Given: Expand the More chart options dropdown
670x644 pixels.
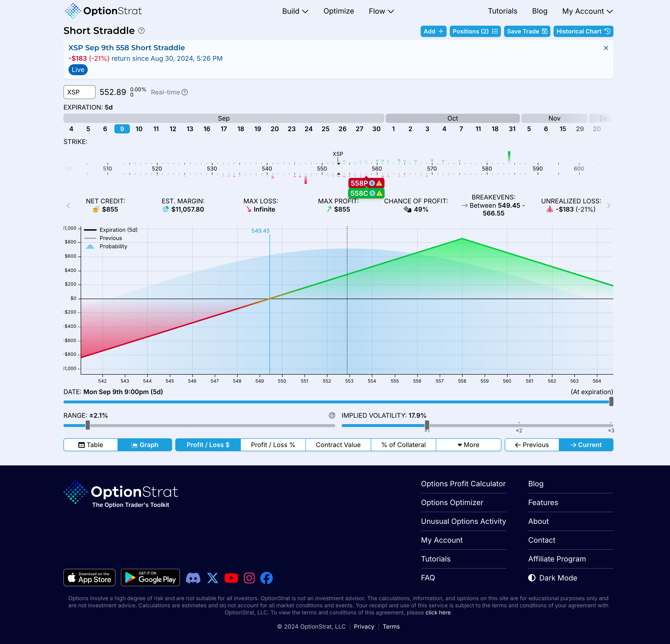Looking at the screenshot, I should [x=468, y=445].
